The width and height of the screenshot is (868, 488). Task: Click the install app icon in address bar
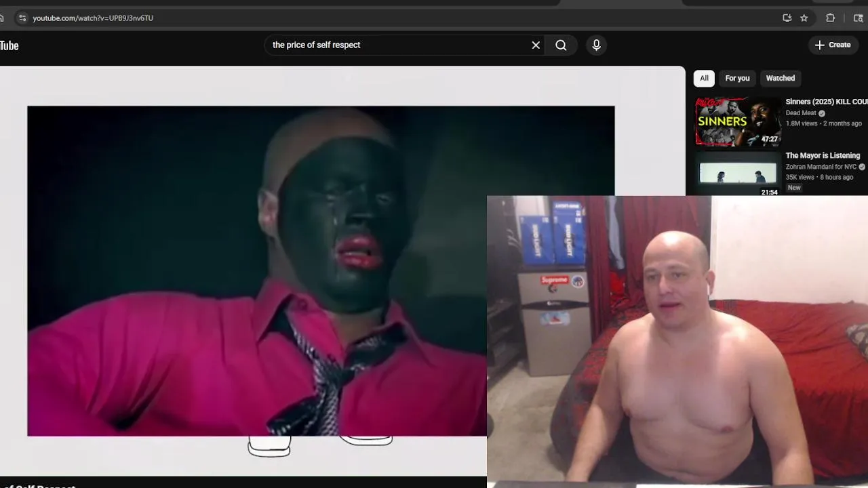click(x=787, y=18)
